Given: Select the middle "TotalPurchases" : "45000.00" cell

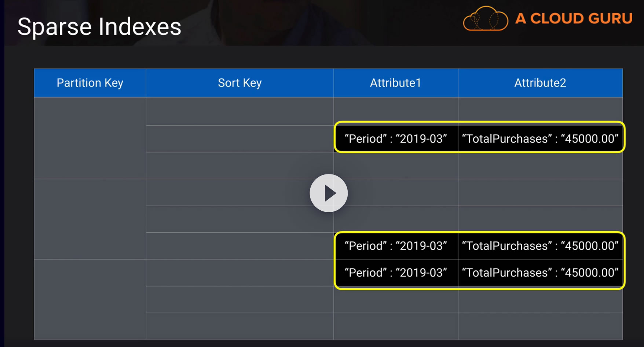Looking at the screenshot, I should [540, 246].
